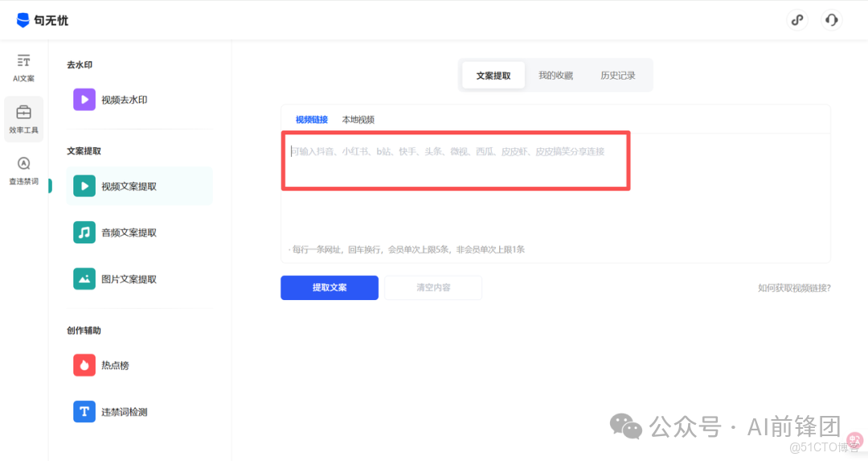This screenshot has width=868, height=461.
Task: Select 图片文案提取 menu label
Action: 129,279
